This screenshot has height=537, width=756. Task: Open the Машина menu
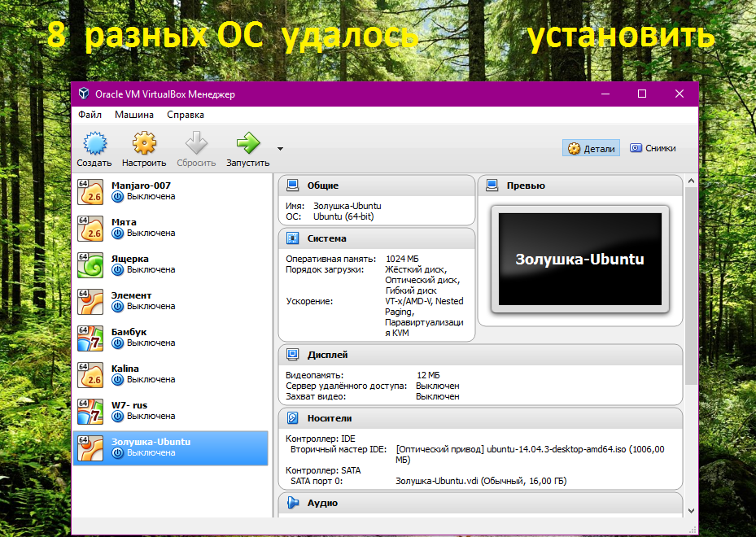click(x=134, y=115)
